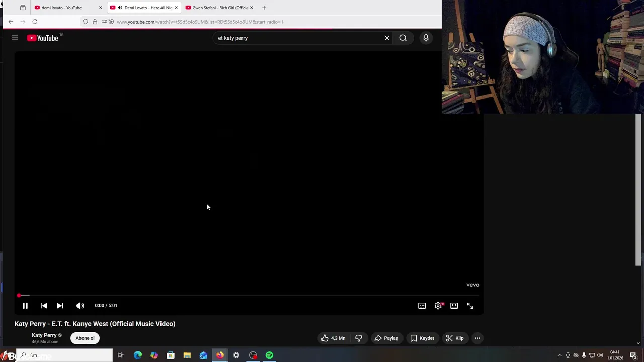Mute the video with the speaker icon
The height and width of the screenshot is (362, 644).
(x=80, y=305)
